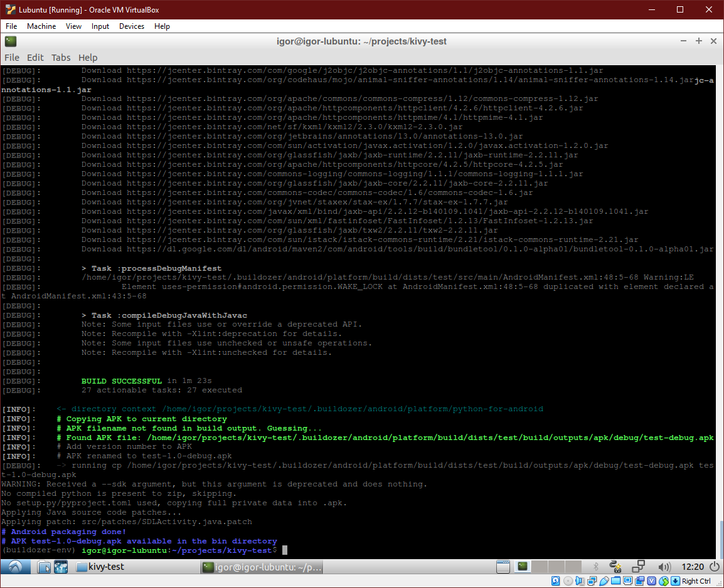Toggle Bluetooth in the system tray

(596, 566)
